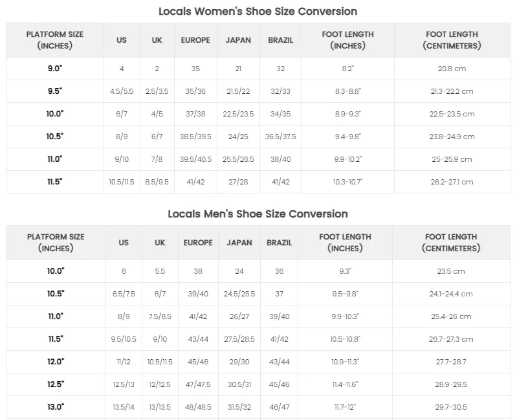Click Women's platform size 9.5" row label
Screen dimensions: 517x420
[x=55, y=91]
